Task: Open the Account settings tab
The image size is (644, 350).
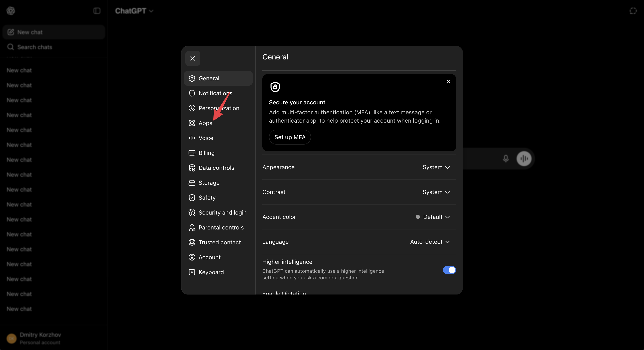Action: pyautogui.click(x=218, y=257)
